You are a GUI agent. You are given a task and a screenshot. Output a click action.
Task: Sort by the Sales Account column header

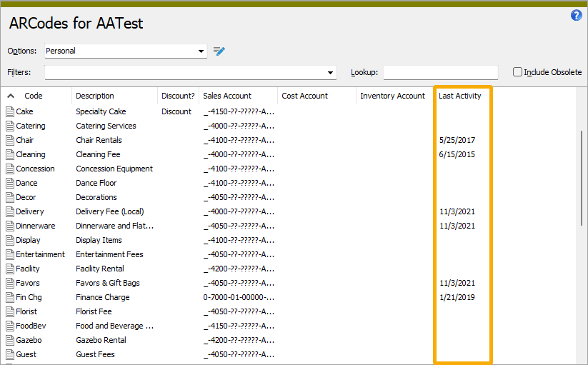coord(227,96)
